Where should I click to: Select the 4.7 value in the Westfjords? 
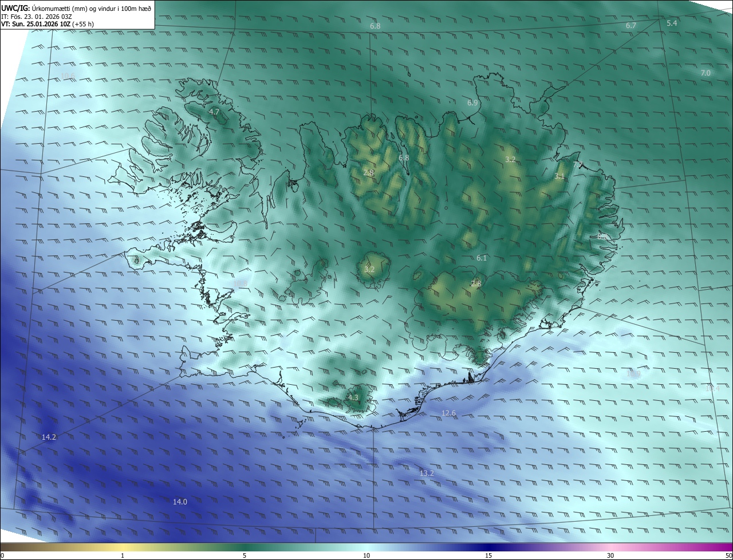pyautogui.click(x=214, y=112)
